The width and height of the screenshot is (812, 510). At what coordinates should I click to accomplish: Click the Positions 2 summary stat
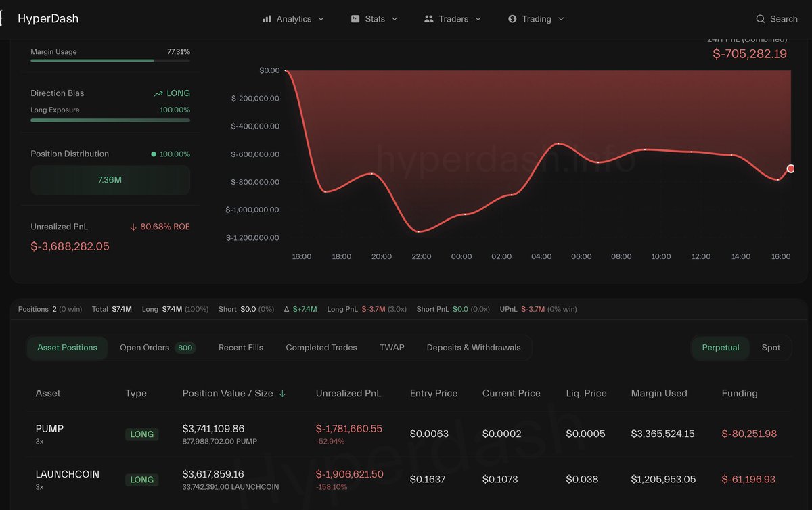[50, 309]
